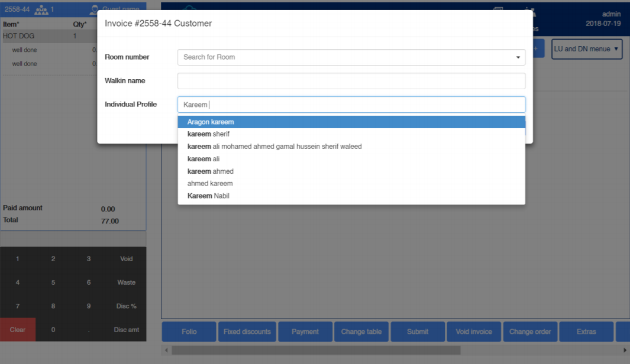Click the Disc amt key

126,330
